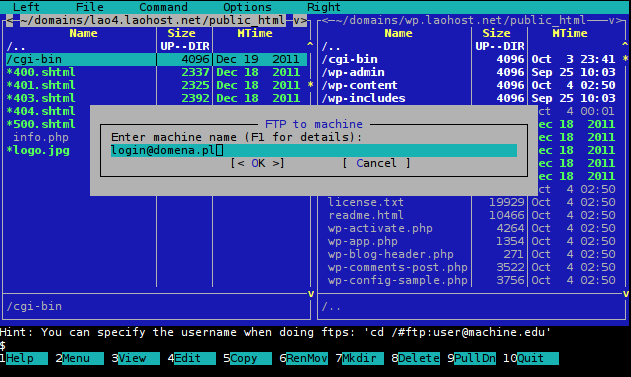Image resolution: width=631 pixels, height=377 pixels.
Task: Click the machine name input field
Action: 313,150
